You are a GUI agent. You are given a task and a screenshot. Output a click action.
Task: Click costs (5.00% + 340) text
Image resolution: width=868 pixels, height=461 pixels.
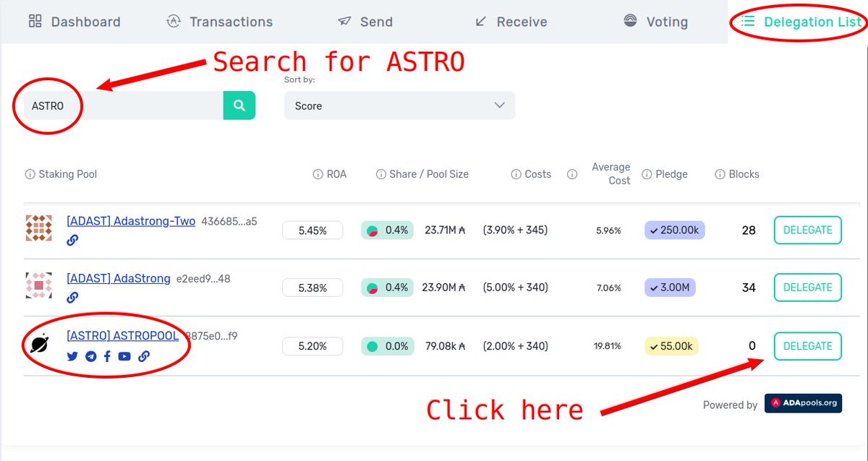coord(515,288)
